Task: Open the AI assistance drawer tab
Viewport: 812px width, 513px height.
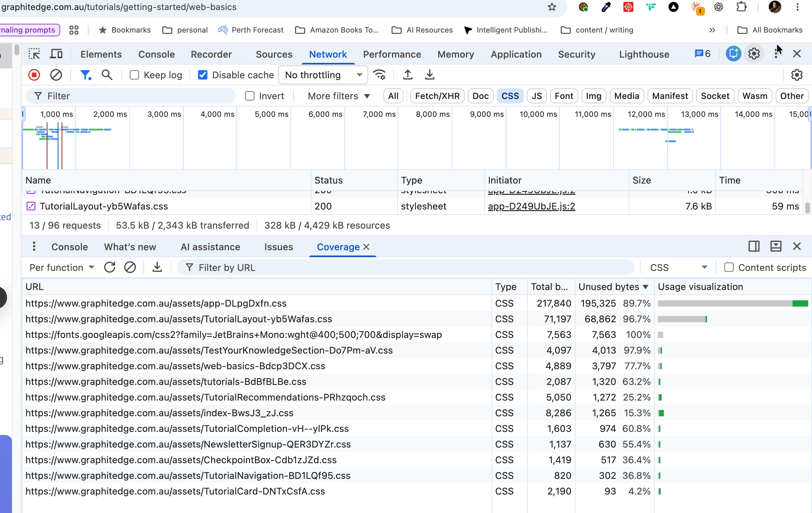Action: tap(211, 247)
